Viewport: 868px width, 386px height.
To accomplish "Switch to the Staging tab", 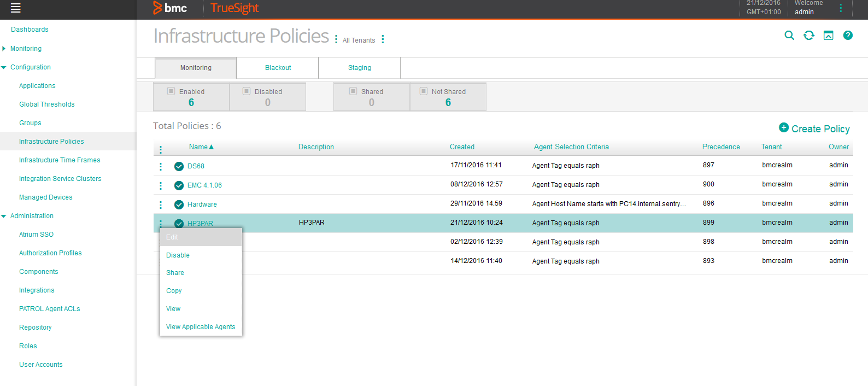I will coord(360,68).
